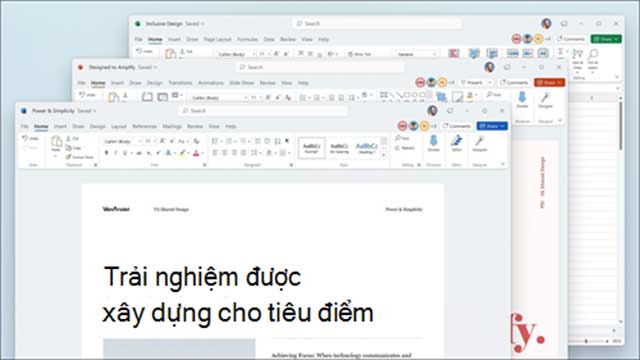Image resolution: width=640 pixels, height=360 pixels.
Task: Open the References tab in Word
Action: pos(144,127)
